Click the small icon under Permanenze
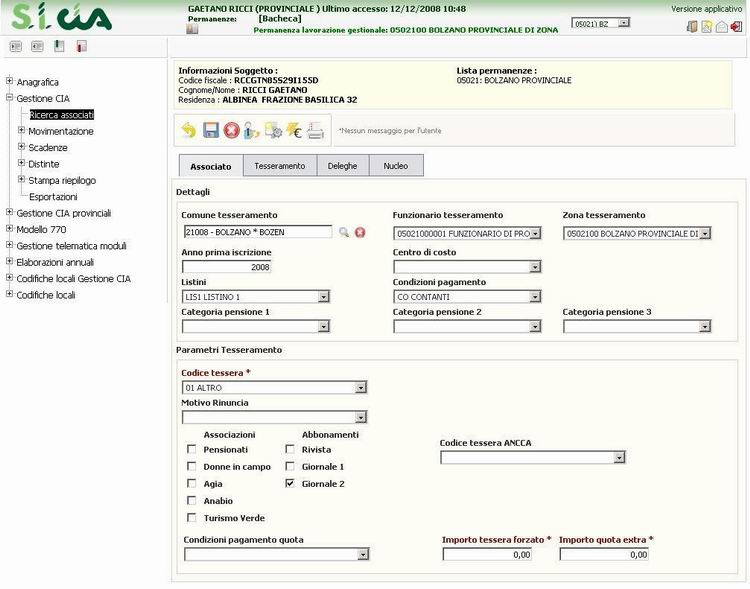The width and height of the screenshot is (750, 589). pos(192,29)
